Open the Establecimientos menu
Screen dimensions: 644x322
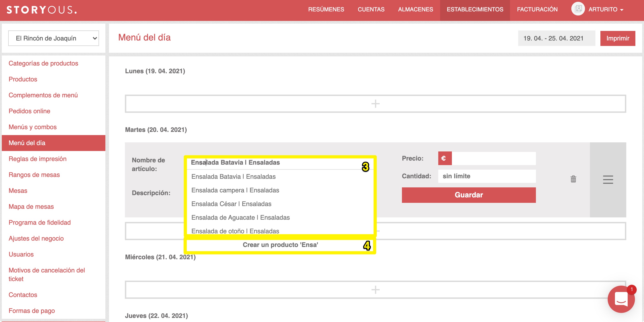click(475, 10)
